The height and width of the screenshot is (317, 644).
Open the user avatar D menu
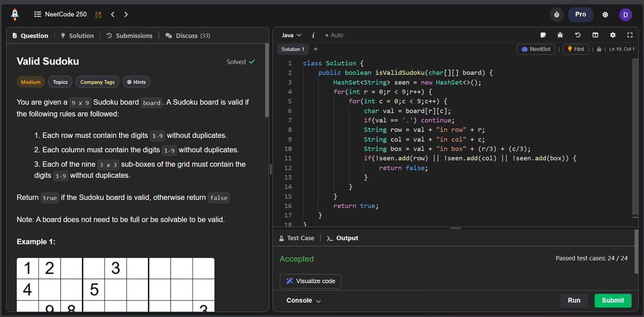[x=625, y=14]
